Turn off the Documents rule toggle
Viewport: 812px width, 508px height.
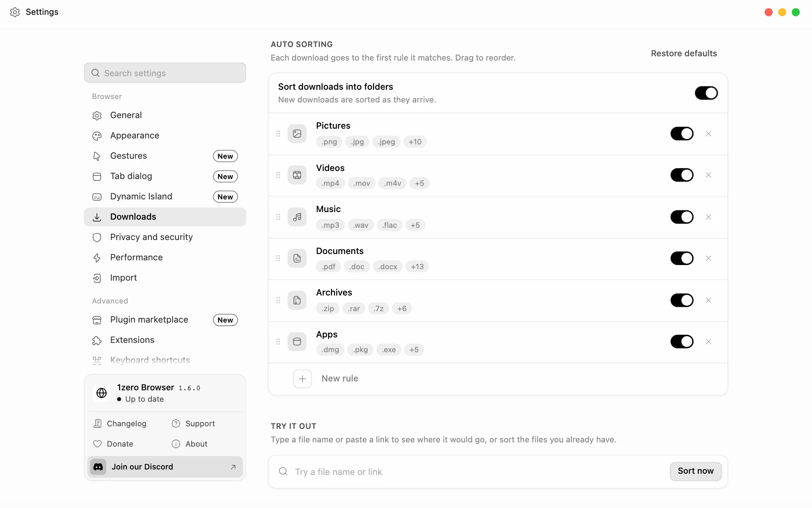682,258
